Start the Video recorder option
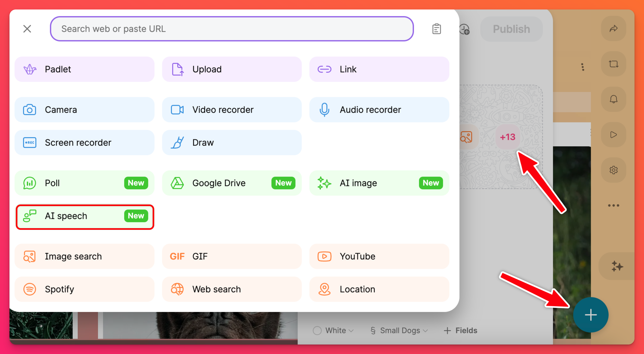This screenshot has width=644, height=354. click(x=232, y=110)
